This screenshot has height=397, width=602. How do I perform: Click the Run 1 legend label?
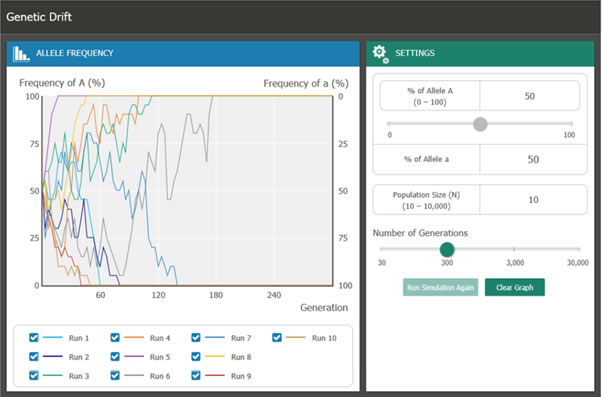click(x=79, y=338)
